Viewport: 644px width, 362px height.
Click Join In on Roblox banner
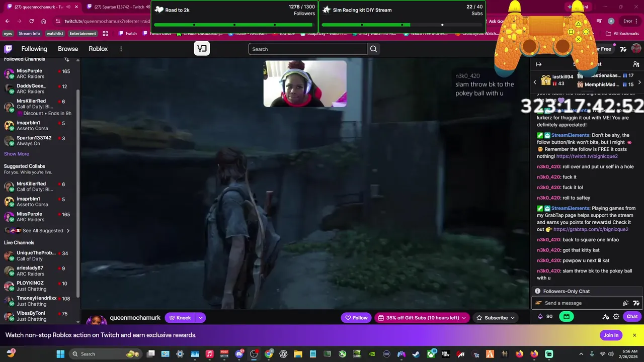pyautogui.click(x=611, y=335)
